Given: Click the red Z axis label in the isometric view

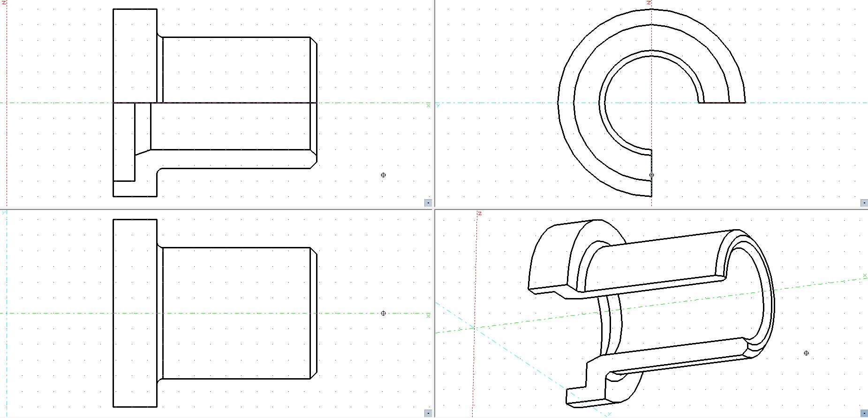Looking at the screenshot, I should pos(479,213).
